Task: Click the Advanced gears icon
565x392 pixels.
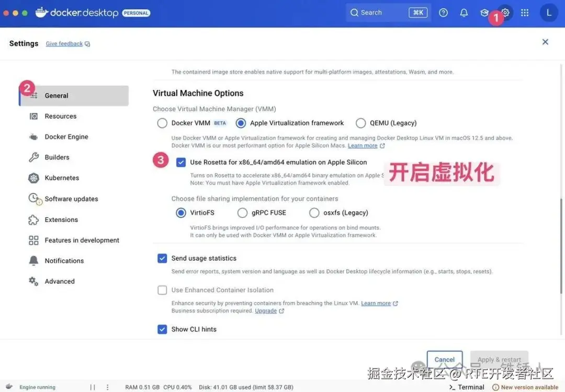Action: pyautogui.click(x=33, y=282)
